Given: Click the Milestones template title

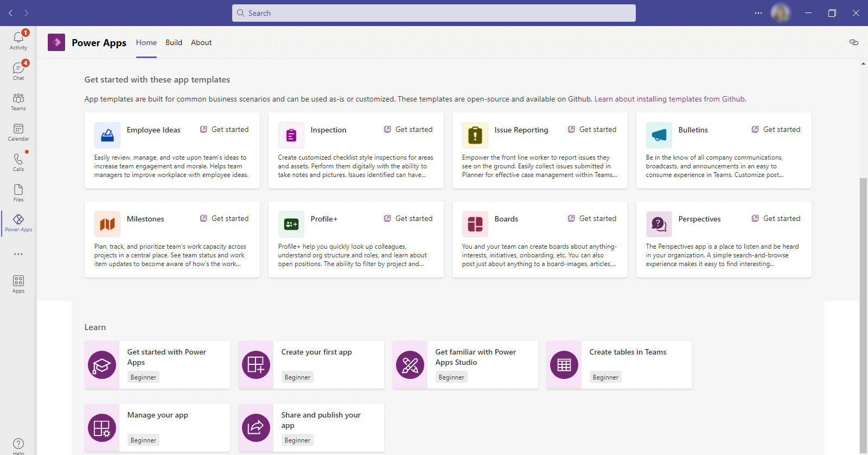Looking at the screenshot, I should (145, 219).
